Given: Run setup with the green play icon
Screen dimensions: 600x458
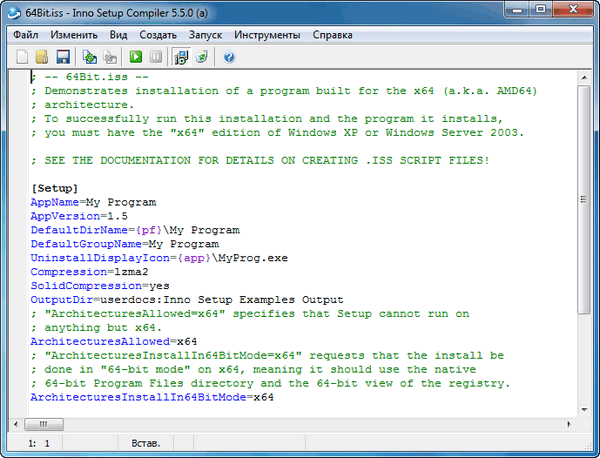Looking at the screenshot, I should click(x=135, y=57).
